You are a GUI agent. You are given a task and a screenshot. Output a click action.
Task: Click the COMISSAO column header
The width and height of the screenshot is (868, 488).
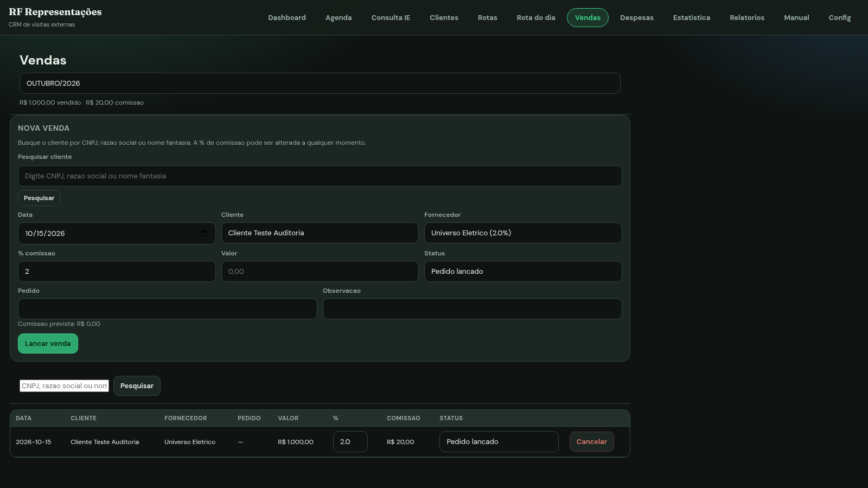[404, 419]
